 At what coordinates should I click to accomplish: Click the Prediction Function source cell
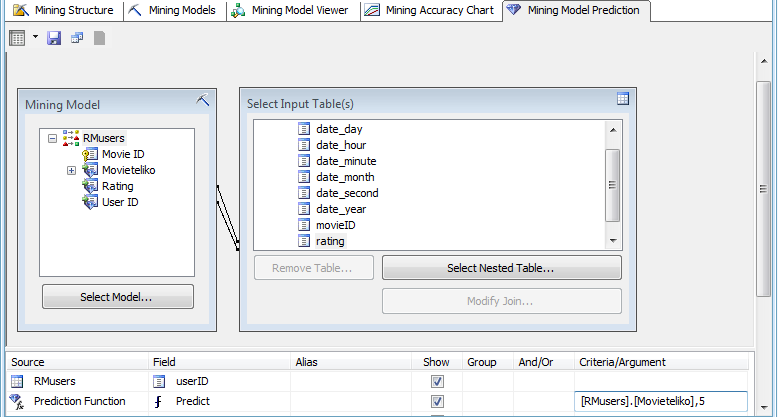pyautogui.click(x=78, y=401)
